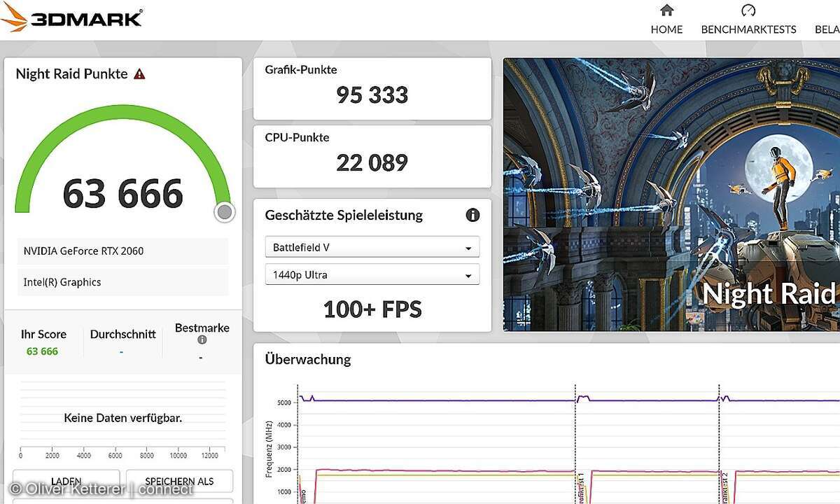Screen dimensions: 840x504
Task: Select the Durchschnitt tab
Action: click(122, 334)
